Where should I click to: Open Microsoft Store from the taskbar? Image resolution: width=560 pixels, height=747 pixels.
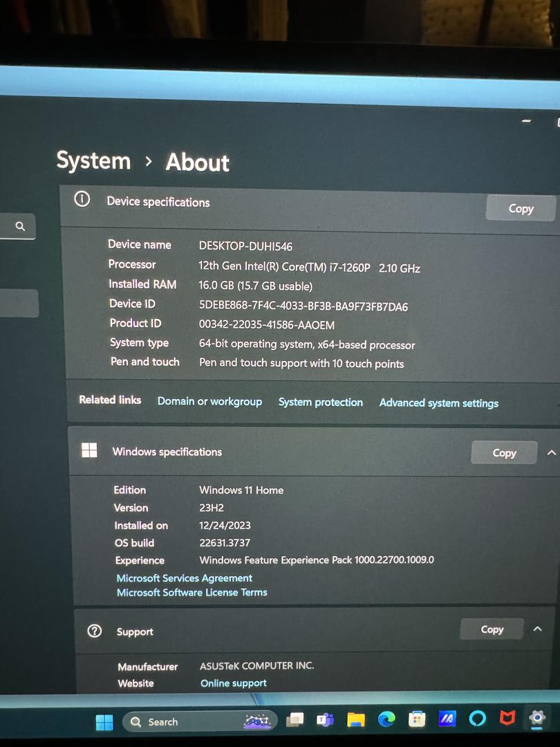tap(416, 719)
